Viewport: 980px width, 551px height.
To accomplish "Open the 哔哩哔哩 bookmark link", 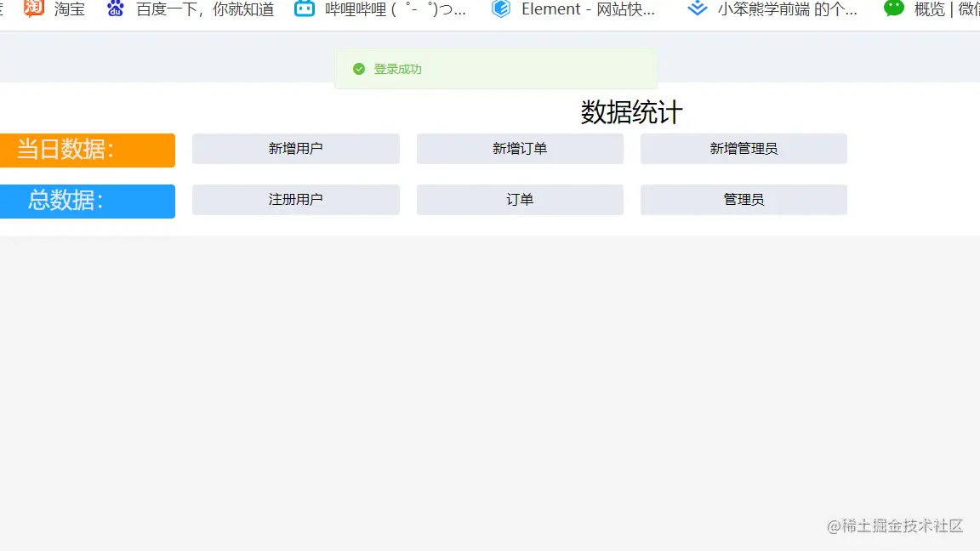I will (395, 9).
